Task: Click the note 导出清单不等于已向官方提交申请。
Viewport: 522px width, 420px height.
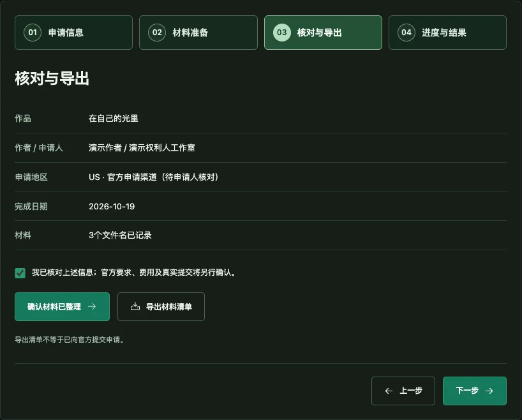Action: [70, 340]
